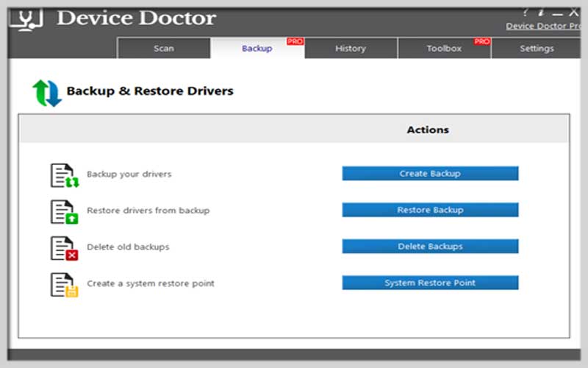Screen dimensions: 588x368
Task: Click the 'Backup your drivers' text
Action: click(129, 174)
